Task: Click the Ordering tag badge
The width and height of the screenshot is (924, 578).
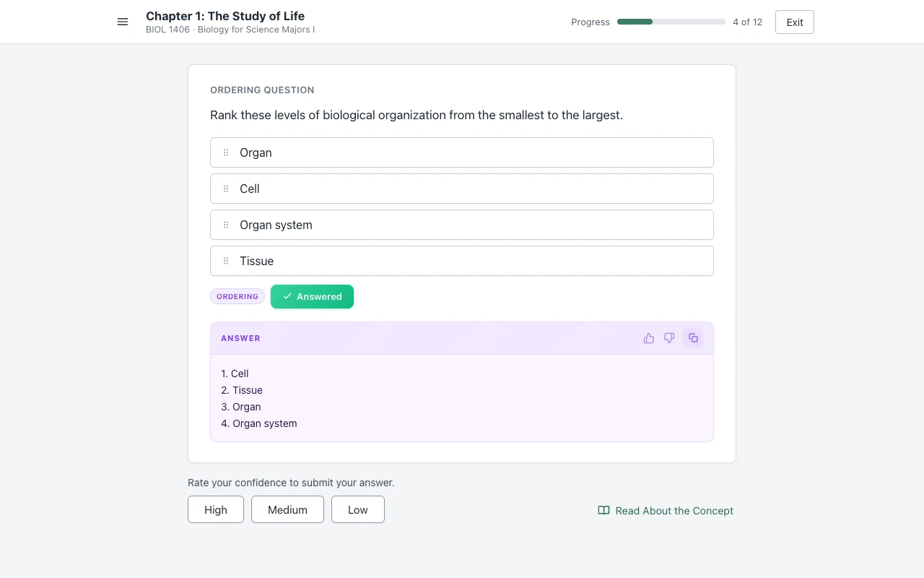Action: point(237,296)
